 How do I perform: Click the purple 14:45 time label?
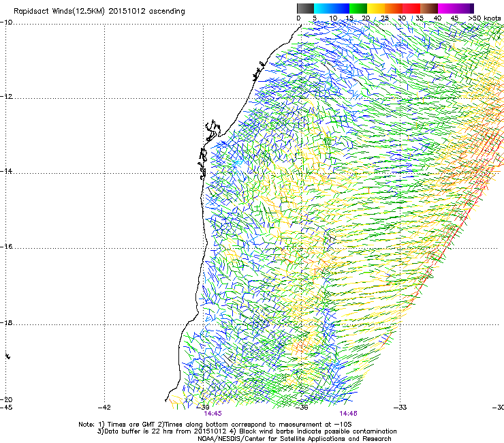point(212,414)
